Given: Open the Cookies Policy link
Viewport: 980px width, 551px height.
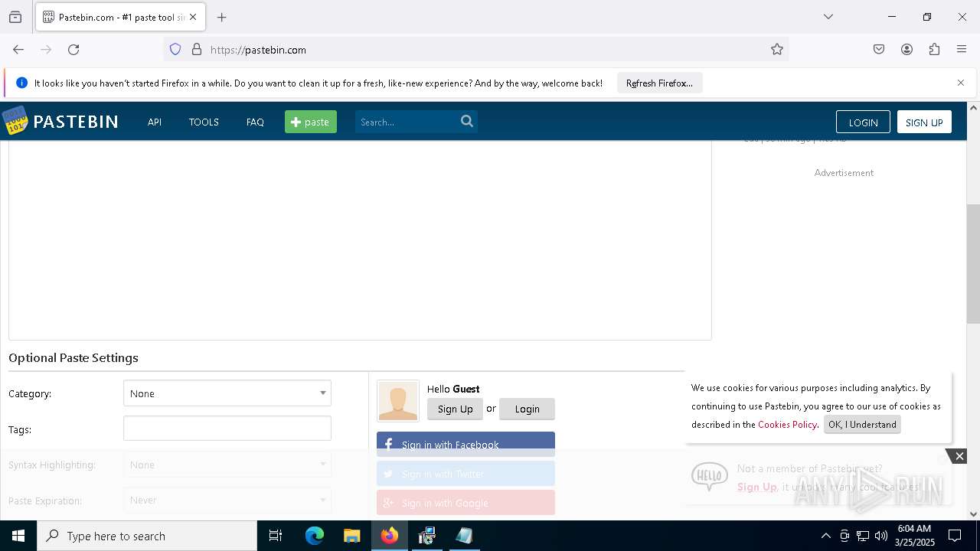Looking at the screenshot, I should pyautogui.click(x=787, y=425).
